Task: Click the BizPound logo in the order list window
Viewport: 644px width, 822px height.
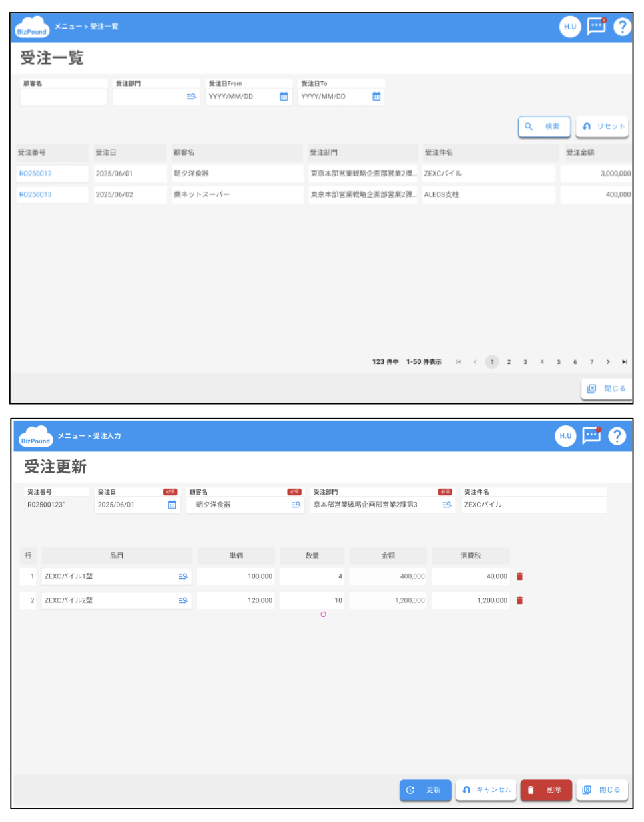Action: tap(33, 28)
